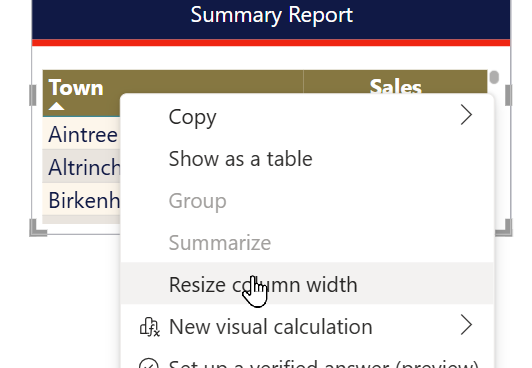Select the Altrinch town row

pyautogui.click(x=81, y=167)
